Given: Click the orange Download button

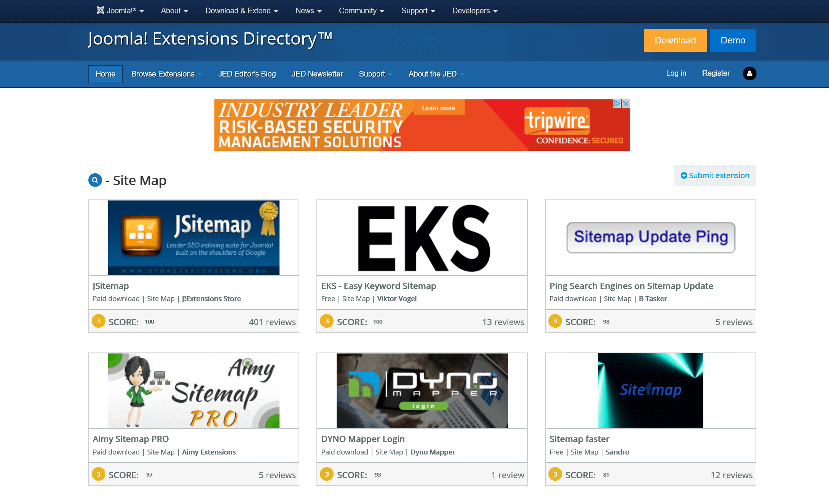Looking at the screenshot, I should point(675,40).
